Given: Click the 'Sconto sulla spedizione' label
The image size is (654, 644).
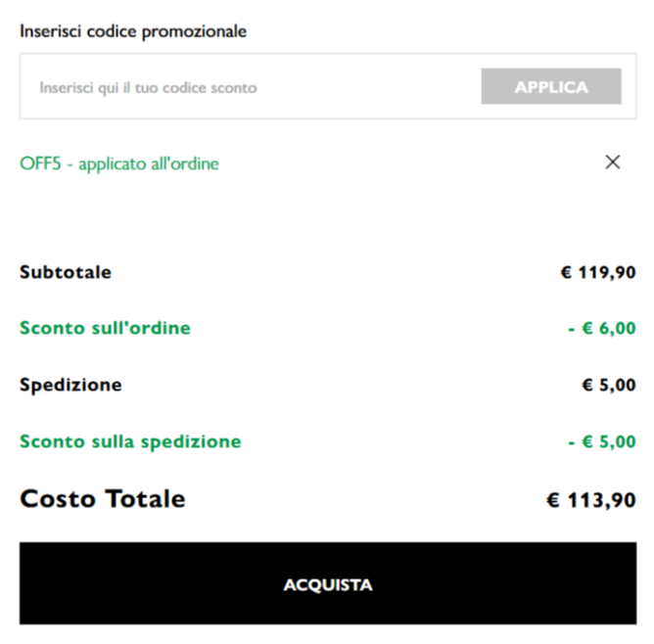Looking at the screenshot, I should [x=130, y=441].
